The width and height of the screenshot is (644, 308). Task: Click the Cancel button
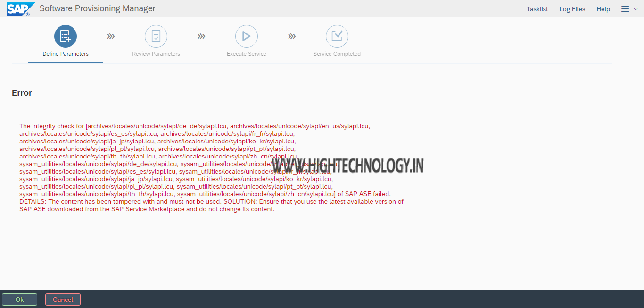tap(63, 300)
